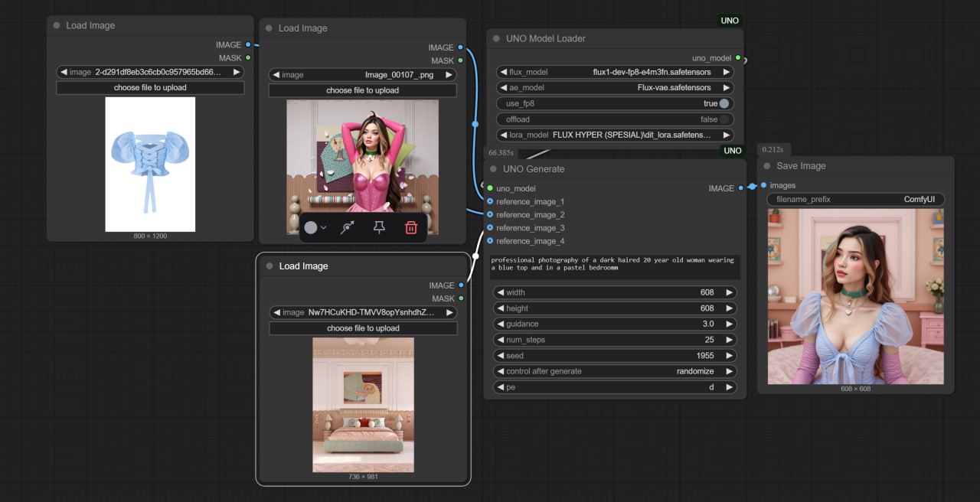Select the previous ae_model with the left arrow
This screenshot has height=502, width=980.
[x=503, y=88]
